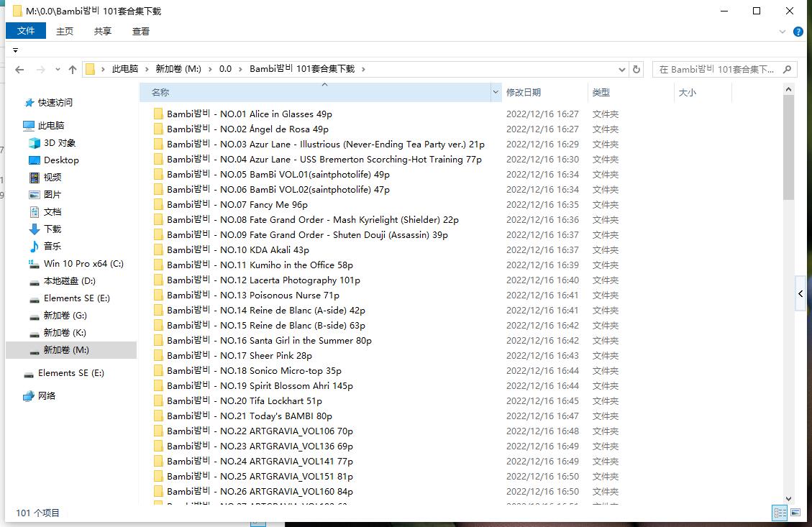Select 新加卷 (M:) in the navigation pane

[71, 350]
